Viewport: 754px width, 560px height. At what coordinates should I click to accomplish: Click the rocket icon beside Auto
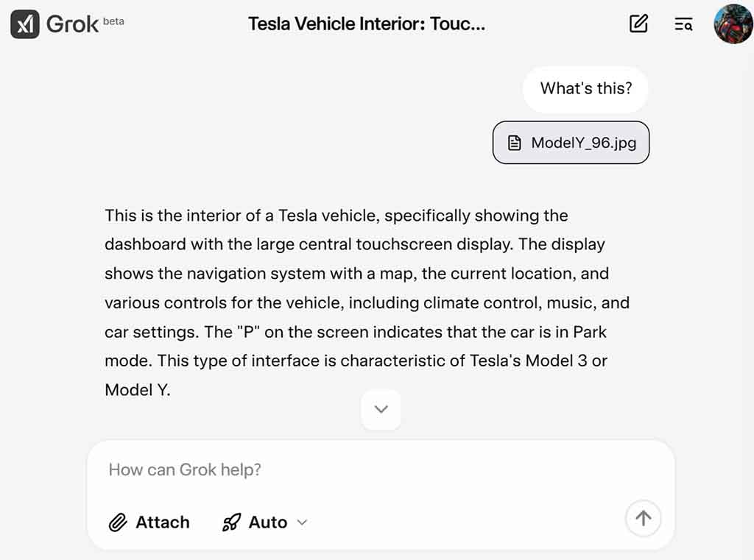(x=231, y=522)
